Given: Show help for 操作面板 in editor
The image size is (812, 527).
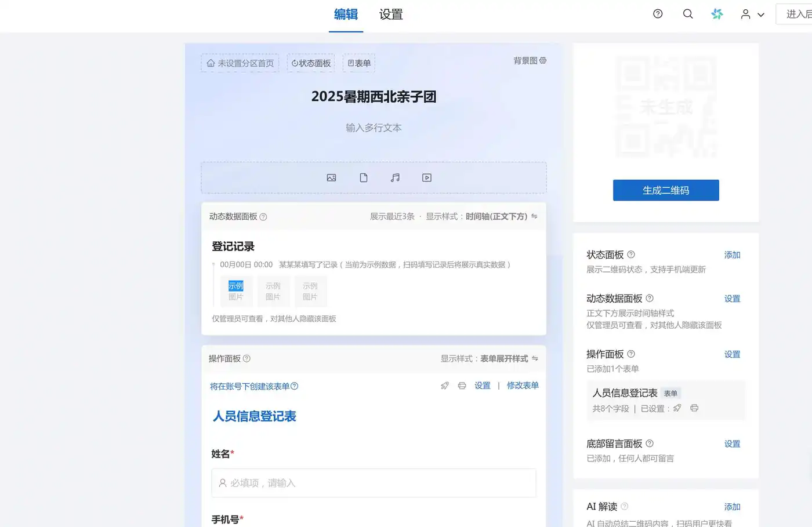Looking at the screenshot, I should coord(246,359).
